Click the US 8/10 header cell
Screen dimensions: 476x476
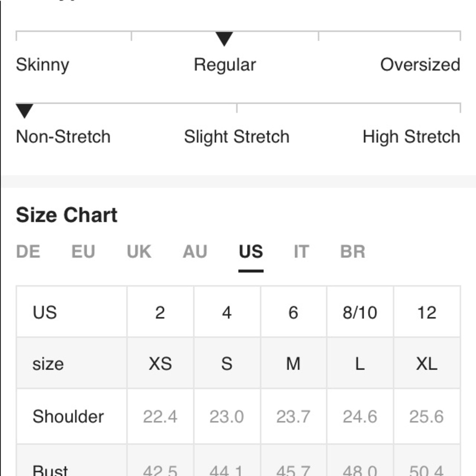click(360, 312)
